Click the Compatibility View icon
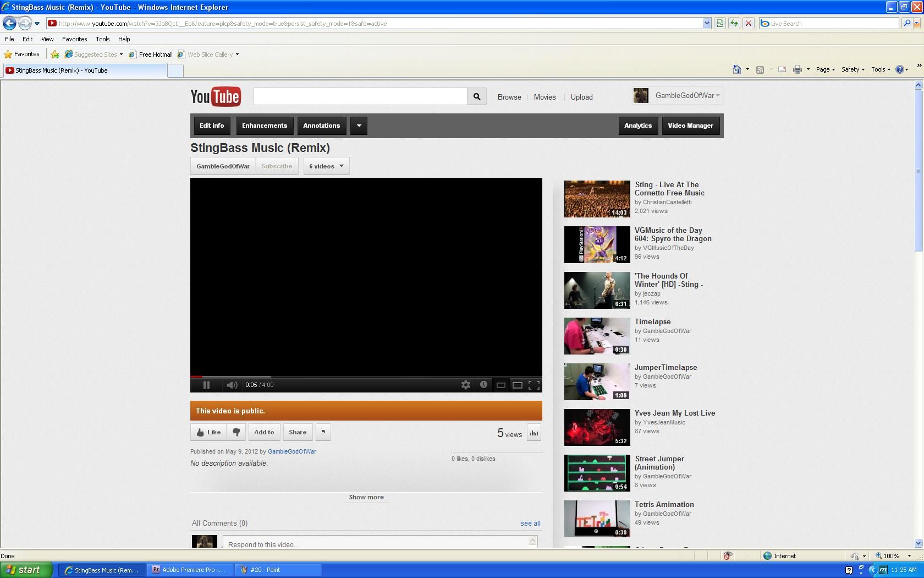924x578 pixels. (719, 23)
